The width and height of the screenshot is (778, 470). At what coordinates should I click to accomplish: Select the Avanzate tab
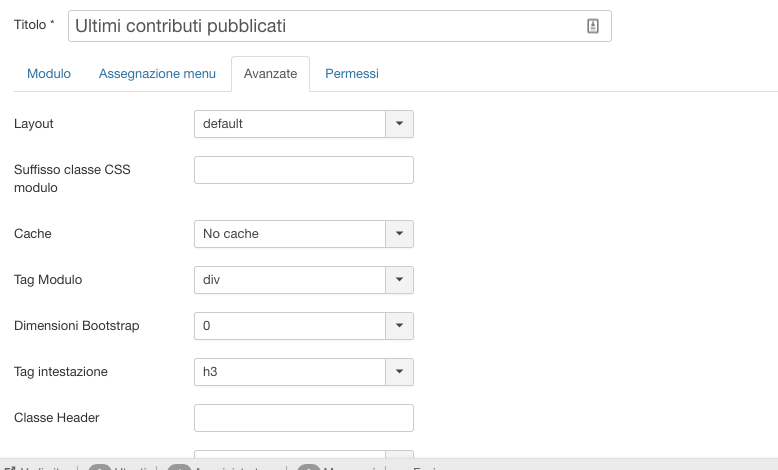(270, 73)
